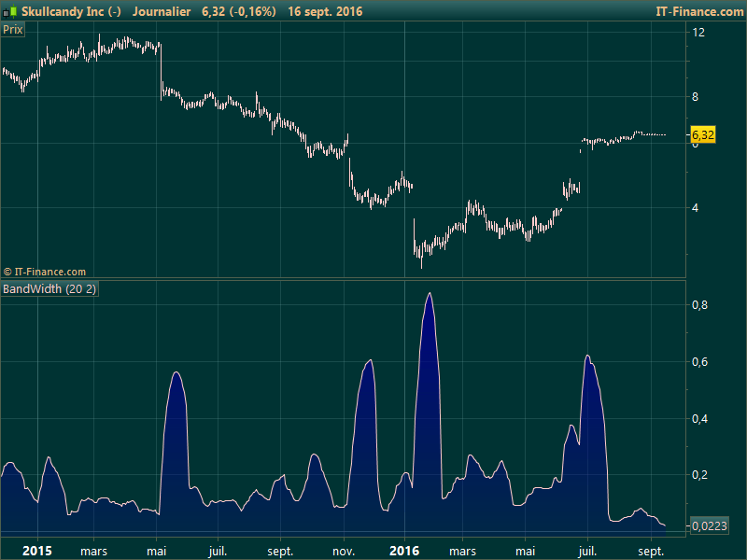
Task: Click the 12 price axis label
Action: click(x=698, y=33)
